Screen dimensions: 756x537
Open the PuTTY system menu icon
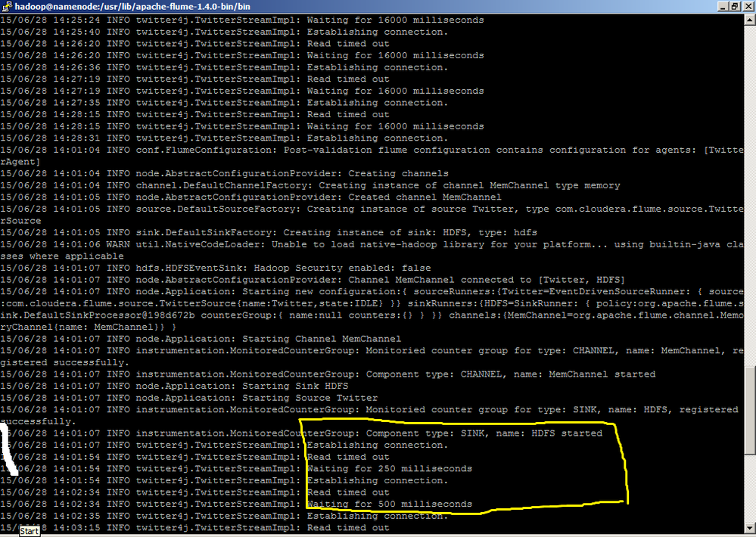pyautogui.click(x=7, y=6)
